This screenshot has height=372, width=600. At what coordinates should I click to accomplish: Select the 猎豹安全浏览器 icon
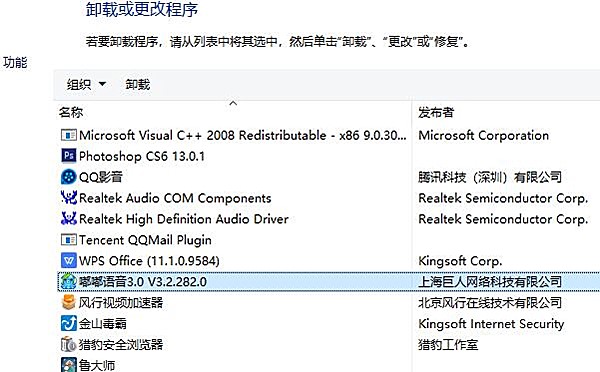[68, 344]
